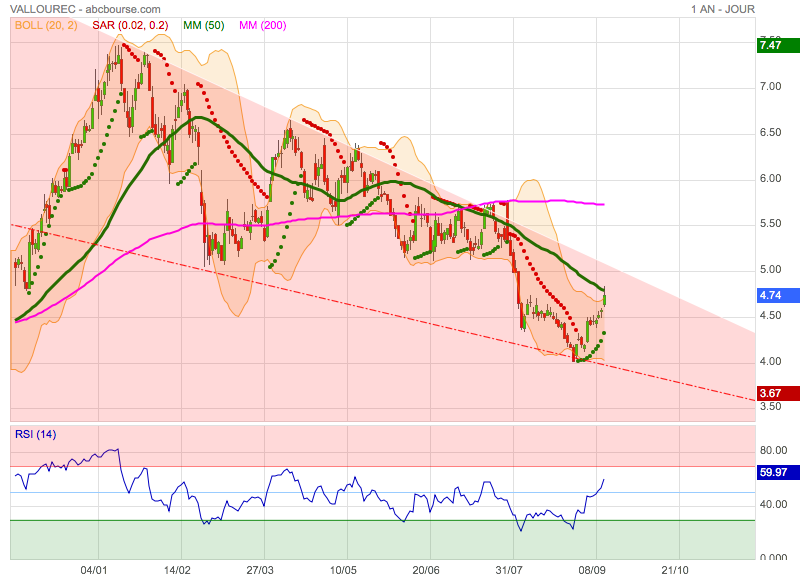Click the VALLOUREC - abcbourse.com chart title
The image size is (800, 580).
point(85,9)
